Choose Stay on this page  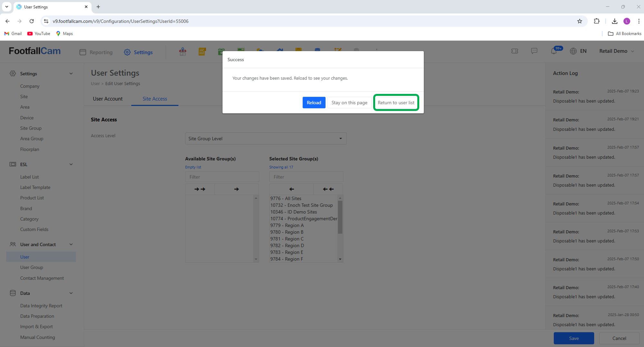[x=349, y=103]
